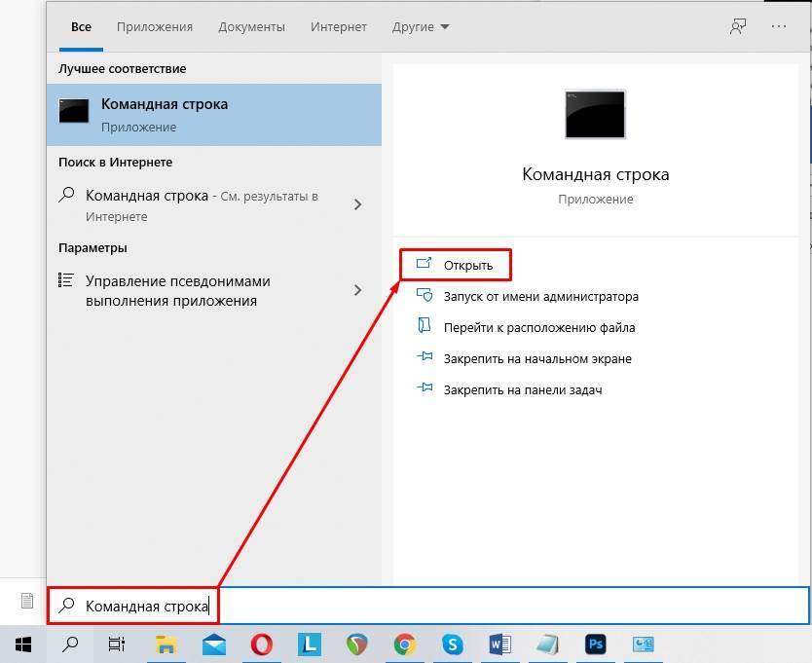Click the Task View taskbar icon
Image resolution: width=812 pixels, height=663 pixels.
pyautogui.click(x=117, y=644)
